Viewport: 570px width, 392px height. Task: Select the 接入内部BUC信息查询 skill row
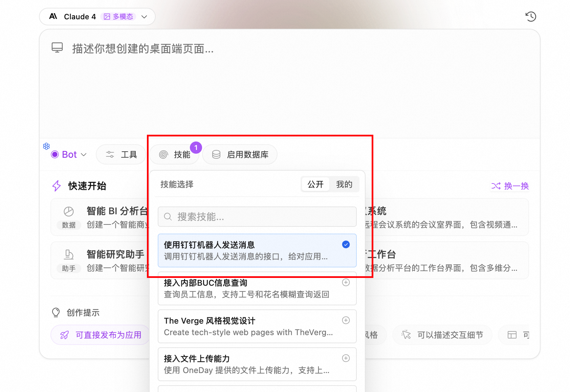pyautogui.click(x=257, y=288)
